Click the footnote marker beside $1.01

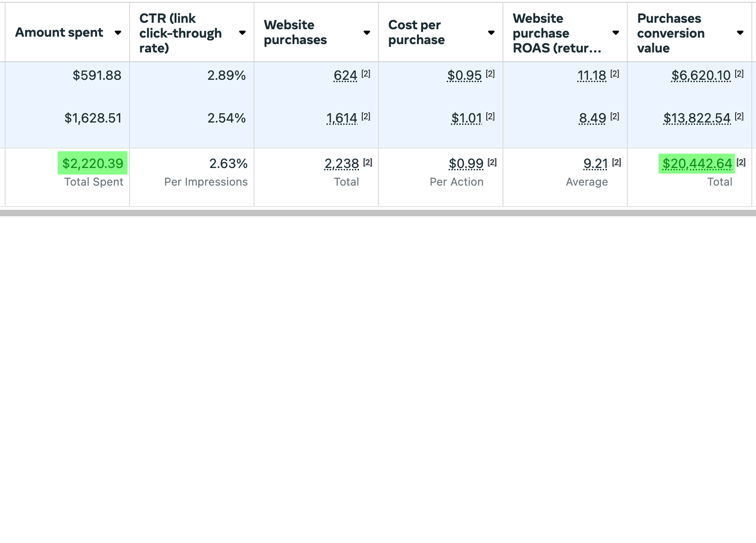point(490,116)
